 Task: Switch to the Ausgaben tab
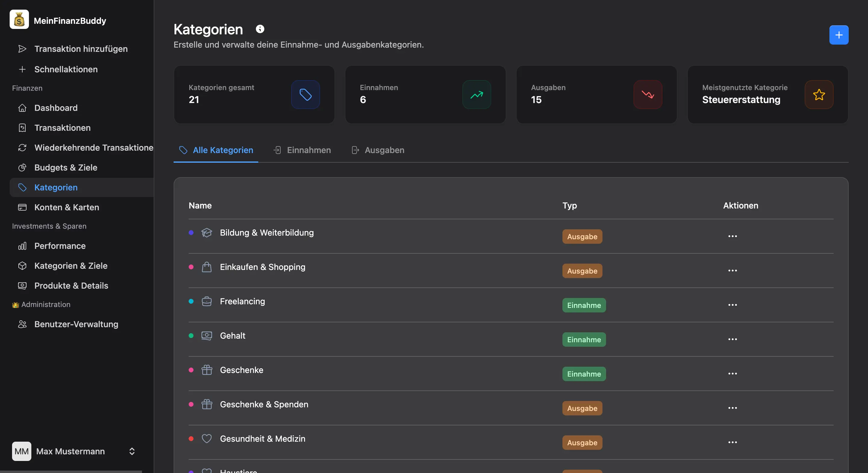tap(377, 150)
